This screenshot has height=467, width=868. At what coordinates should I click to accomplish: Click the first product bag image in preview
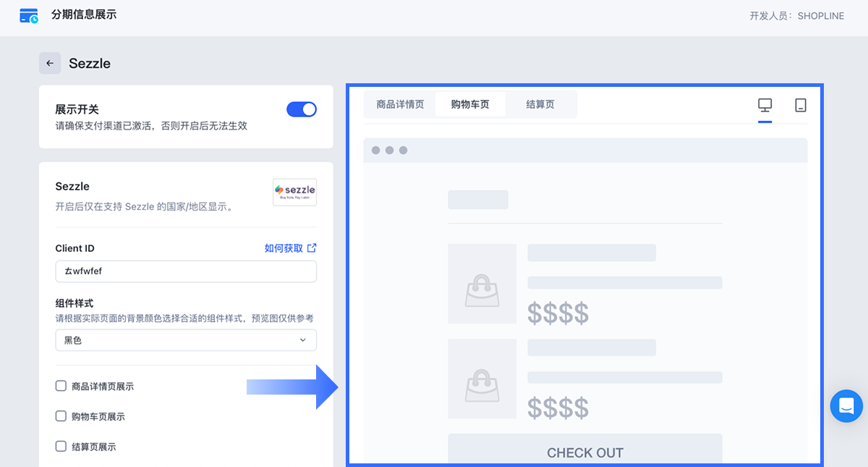click(x=482, y=284)
